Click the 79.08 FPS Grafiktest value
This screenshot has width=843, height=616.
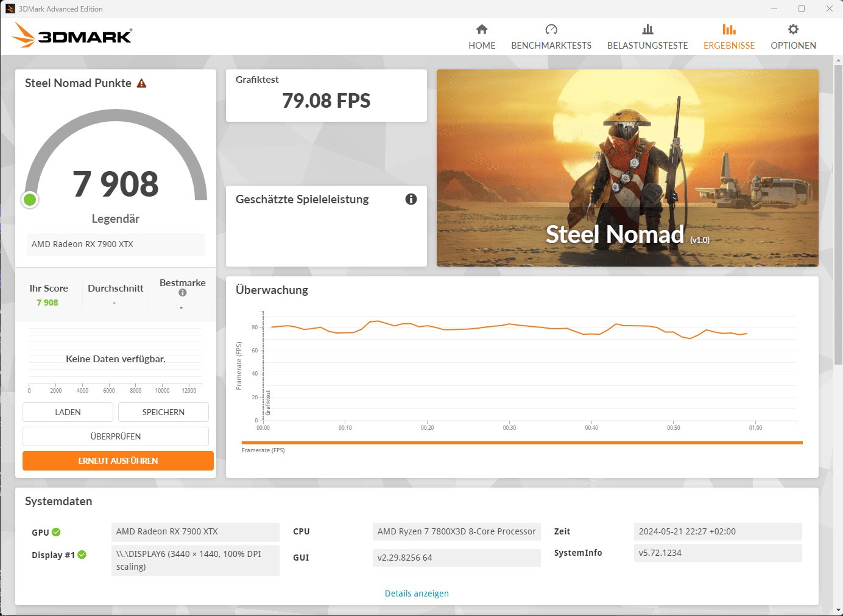[326, 100]
